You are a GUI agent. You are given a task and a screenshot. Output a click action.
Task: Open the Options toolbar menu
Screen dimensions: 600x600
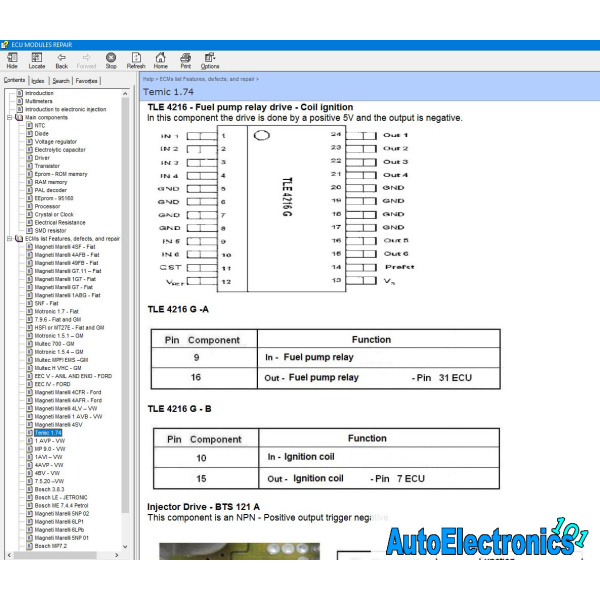[210, 60]
